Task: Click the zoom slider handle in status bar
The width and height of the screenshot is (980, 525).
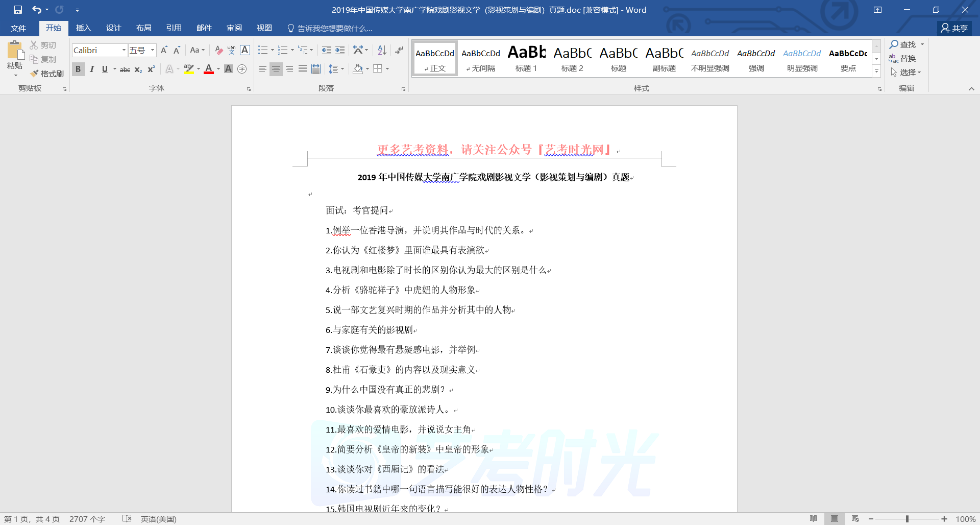Action: [907, 519]
